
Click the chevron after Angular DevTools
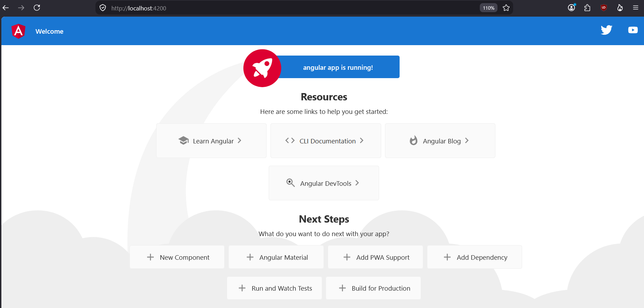[357, 183]
